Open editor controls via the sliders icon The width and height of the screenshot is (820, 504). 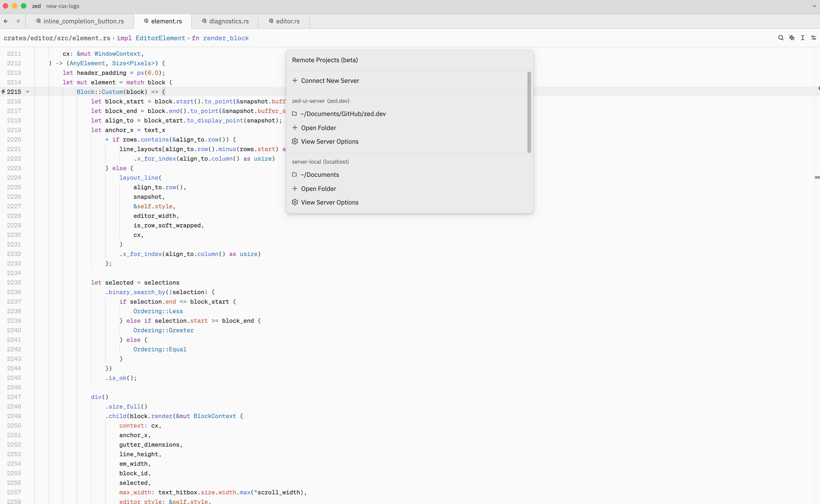pyautogui.click(x=813, y=38)
